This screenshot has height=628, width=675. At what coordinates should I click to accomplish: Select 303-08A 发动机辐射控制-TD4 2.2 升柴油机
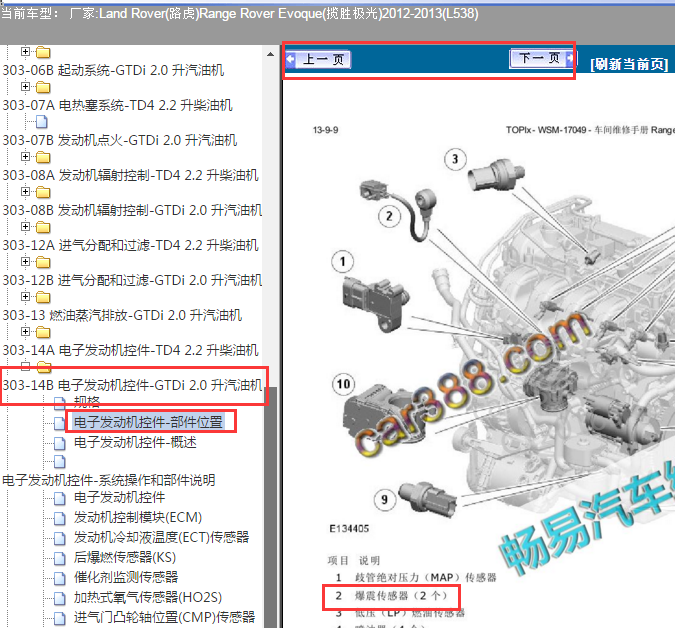(x=130, y=175)
